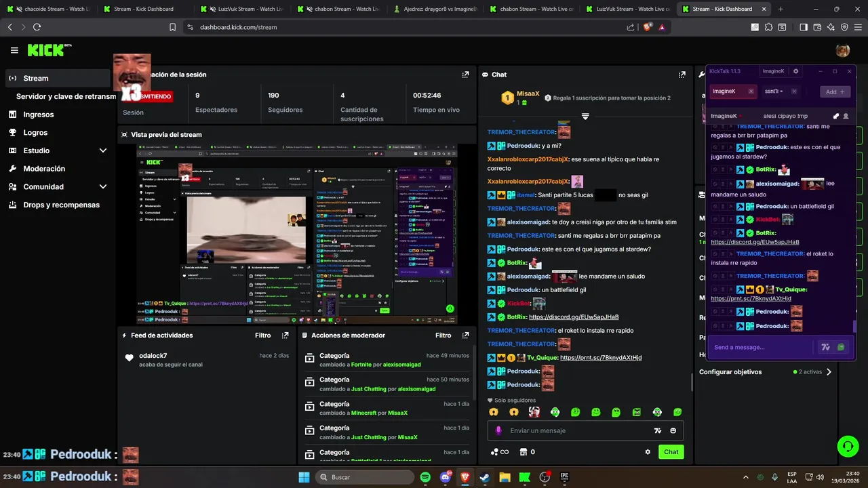Pop out the Feed de actividades panel
This screenshot has height=488, width=868.
(285, 335)
